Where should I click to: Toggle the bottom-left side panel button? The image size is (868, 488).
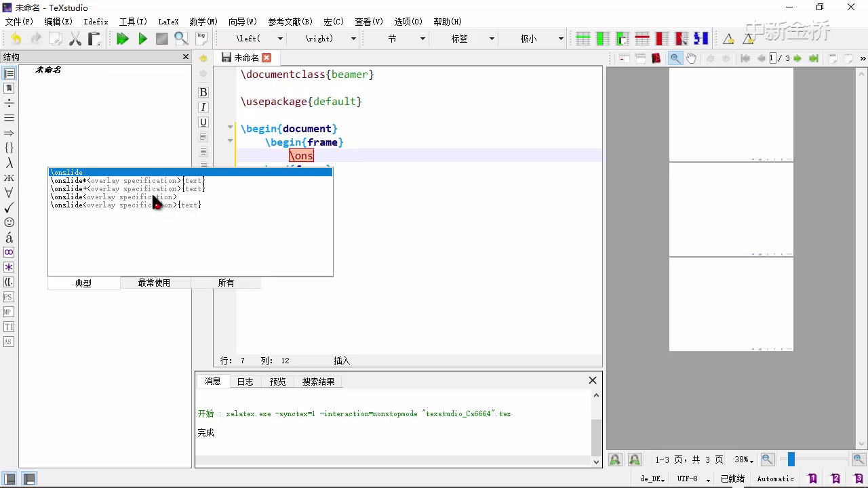click(10, 479)
